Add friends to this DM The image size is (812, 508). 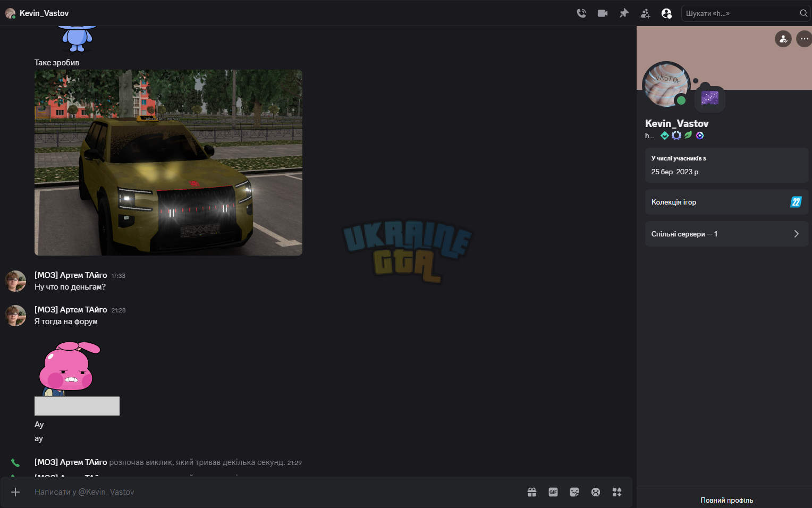[645, 13]
